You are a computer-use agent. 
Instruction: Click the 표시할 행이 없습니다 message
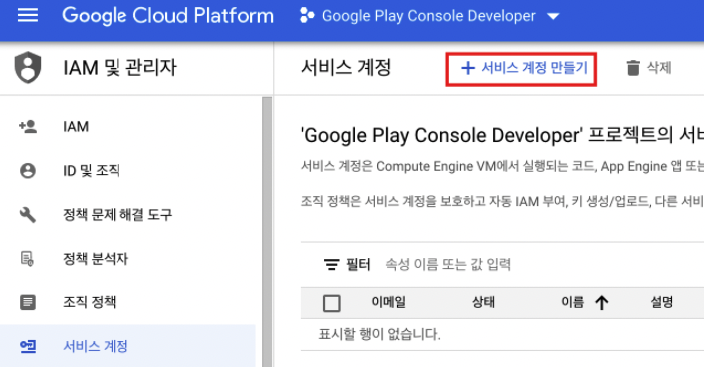(379, 334)
